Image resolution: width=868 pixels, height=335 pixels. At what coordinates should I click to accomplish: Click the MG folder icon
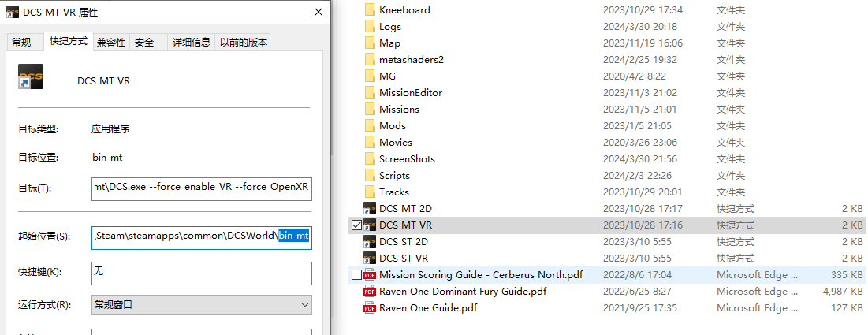point(371,76)
